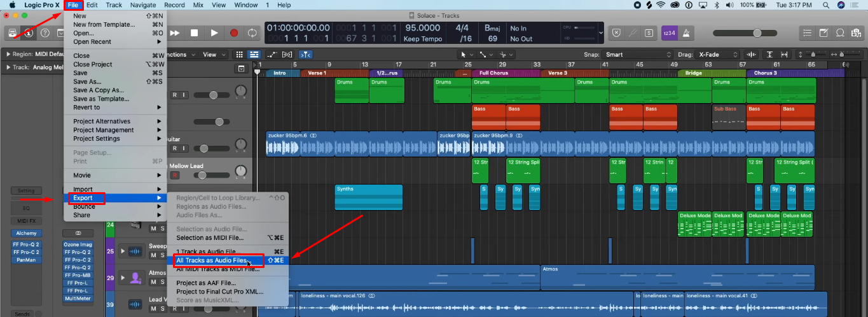Open the Pointer left-click tool menu
Viewport: 868px width, 317px height.
467,55
